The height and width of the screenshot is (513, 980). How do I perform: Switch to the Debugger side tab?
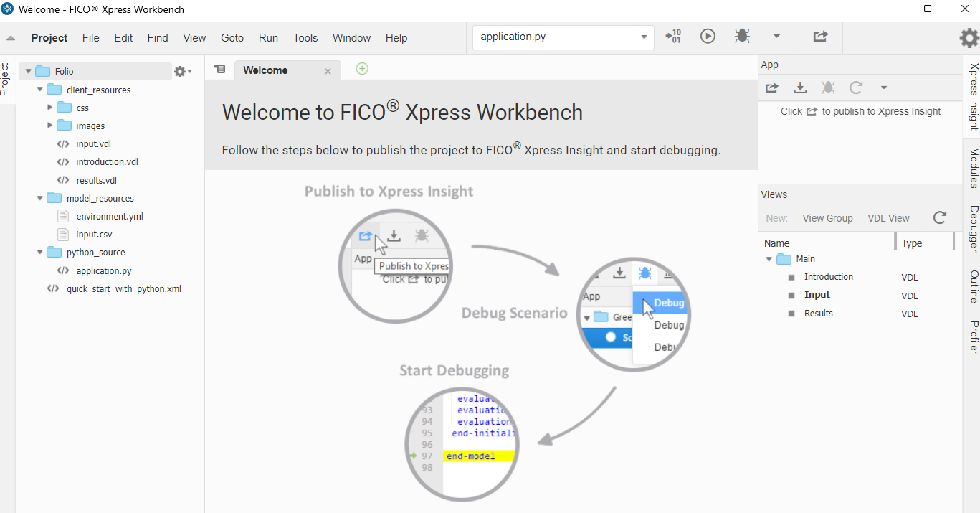(974, 229)
